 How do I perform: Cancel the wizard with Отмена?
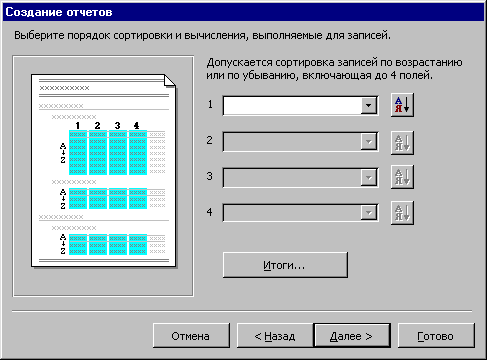[191, 336]
